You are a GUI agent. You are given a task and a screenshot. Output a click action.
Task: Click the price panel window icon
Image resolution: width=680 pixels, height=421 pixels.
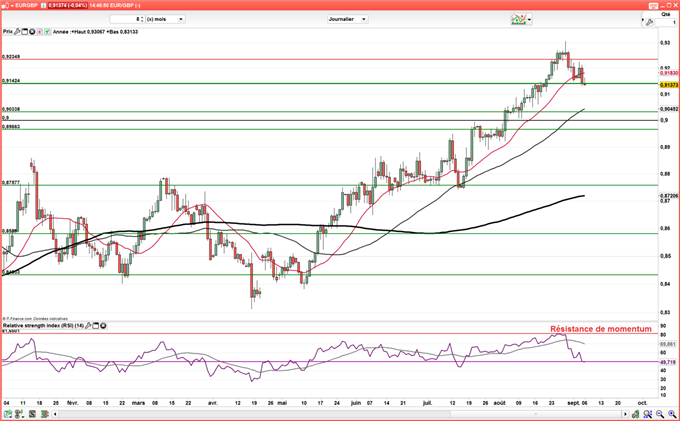[x=25, y=32]
